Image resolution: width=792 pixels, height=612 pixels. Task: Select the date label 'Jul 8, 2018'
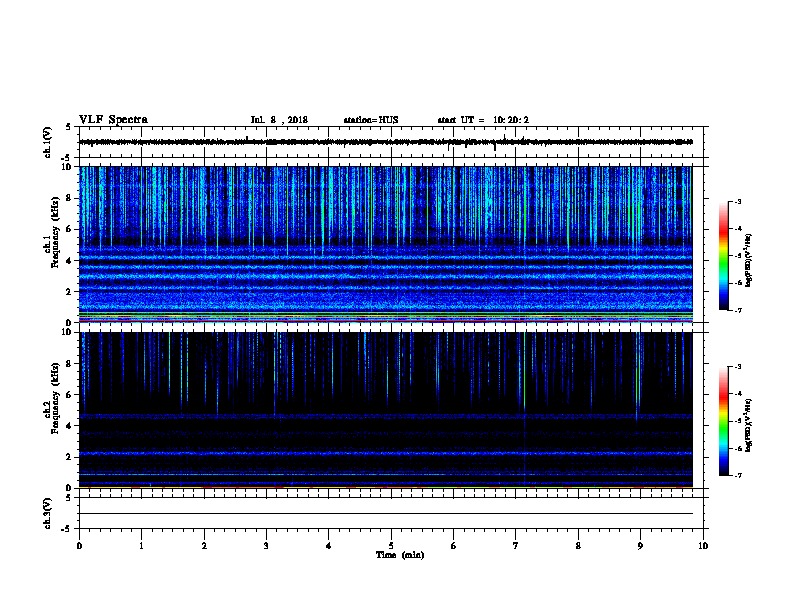(x=279, y=120)
